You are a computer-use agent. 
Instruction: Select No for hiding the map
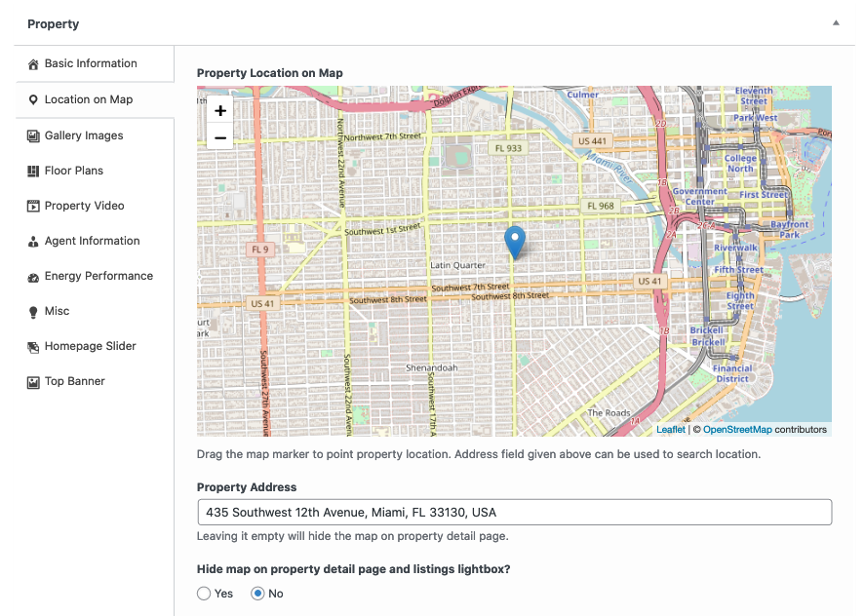click(257, 594)
